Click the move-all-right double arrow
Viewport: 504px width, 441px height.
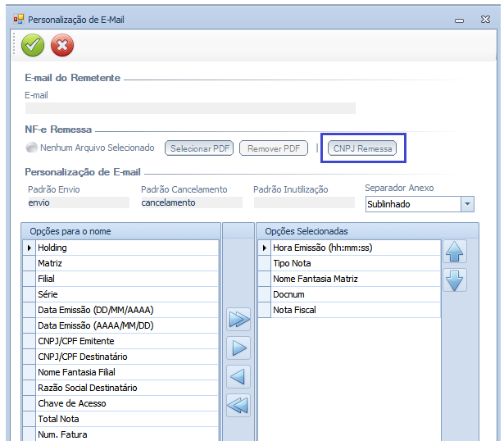pyautogui.click(x=238, y=320)
